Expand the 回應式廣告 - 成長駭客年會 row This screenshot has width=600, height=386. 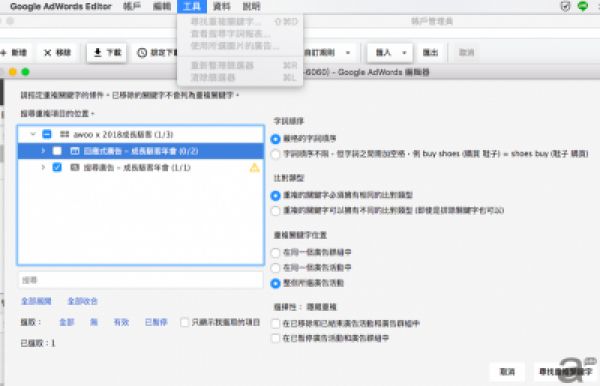point(43,151)
